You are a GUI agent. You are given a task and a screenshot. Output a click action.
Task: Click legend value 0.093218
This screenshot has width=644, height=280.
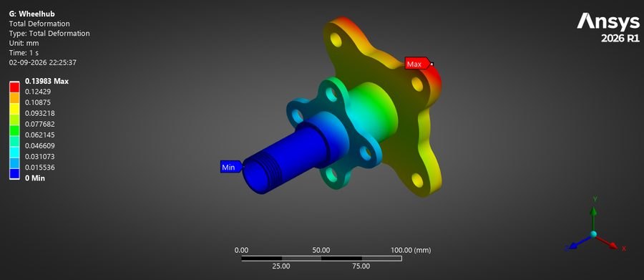40,113
